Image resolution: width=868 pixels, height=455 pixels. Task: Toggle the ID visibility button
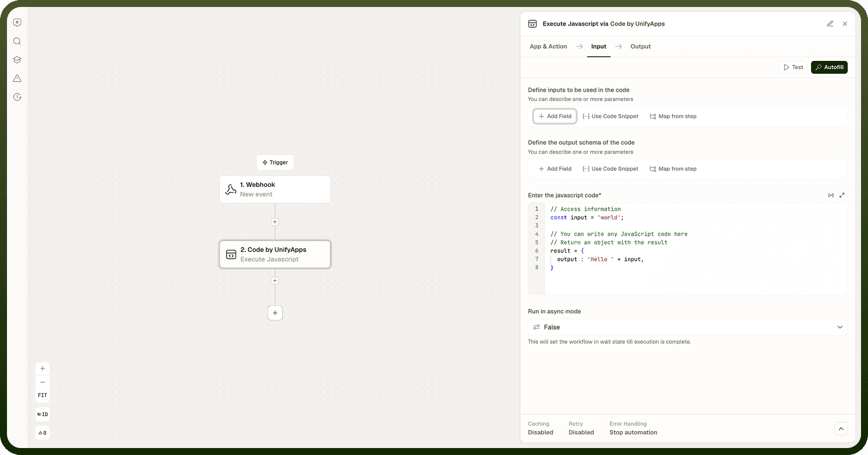tap(42, 414)
